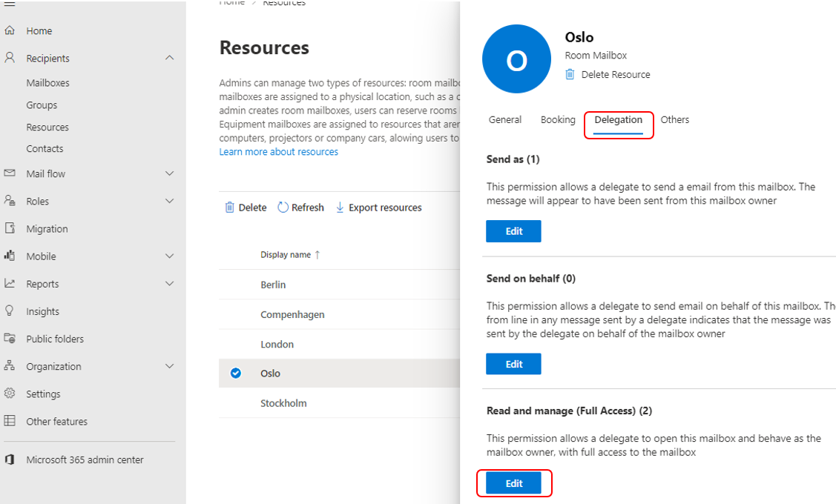Open the Home page from the sidebar
This screenshot has width=836, height=504.
click(x=39, y=30)
